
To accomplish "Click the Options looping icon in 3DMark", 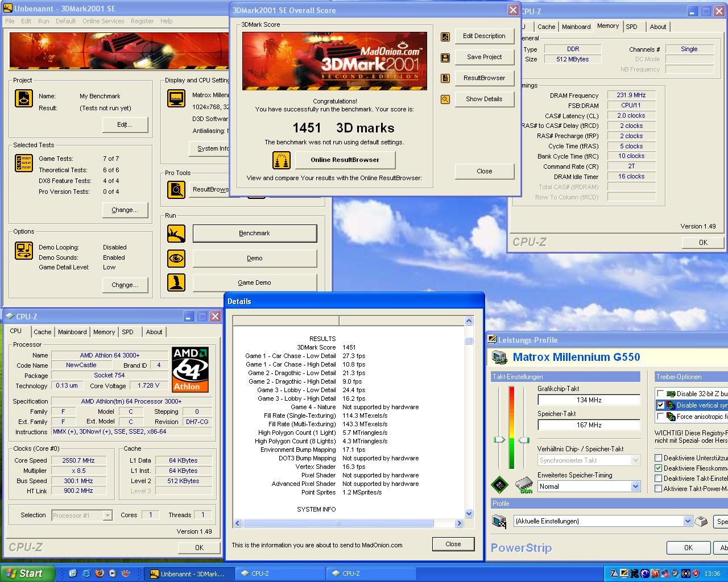I will tap(24, 250).
